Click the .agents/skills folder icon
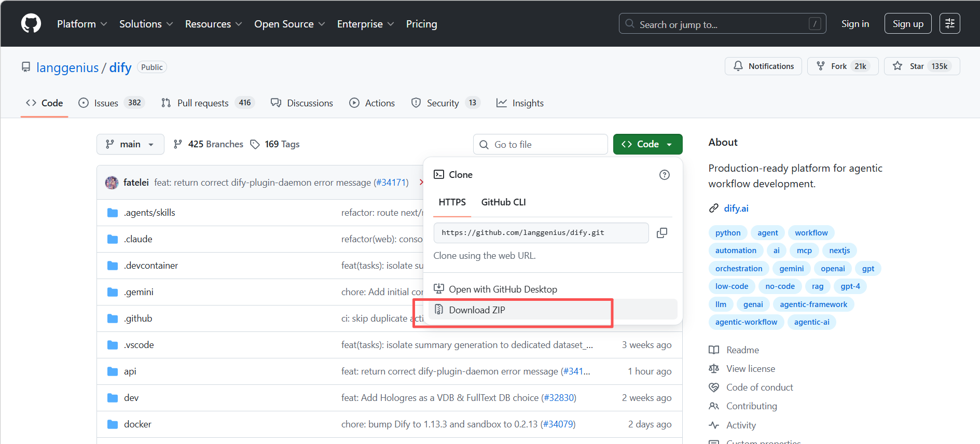Screen dimensions: 980x444 coord(113,213)
